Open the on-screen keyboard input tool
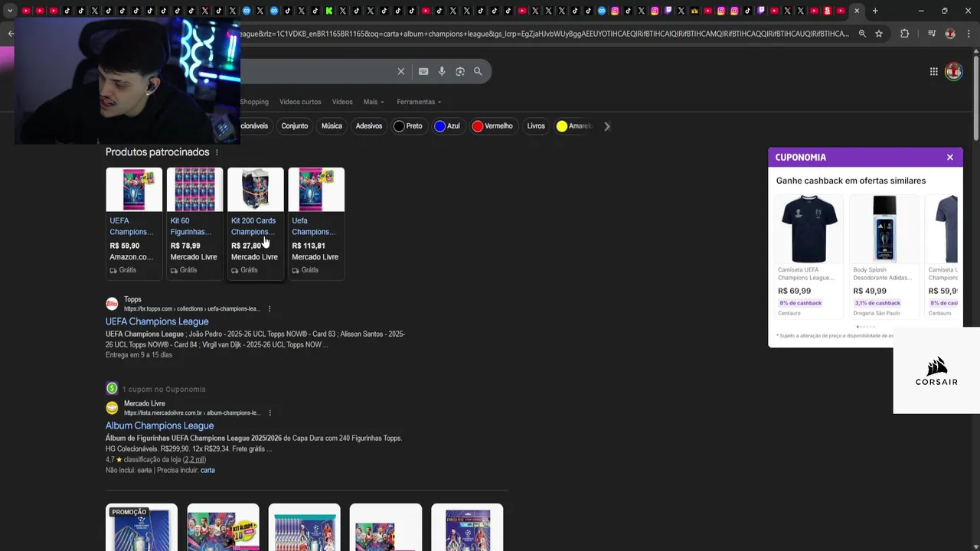The width and height of the screenshot is (980, 551). pos(423,71)
